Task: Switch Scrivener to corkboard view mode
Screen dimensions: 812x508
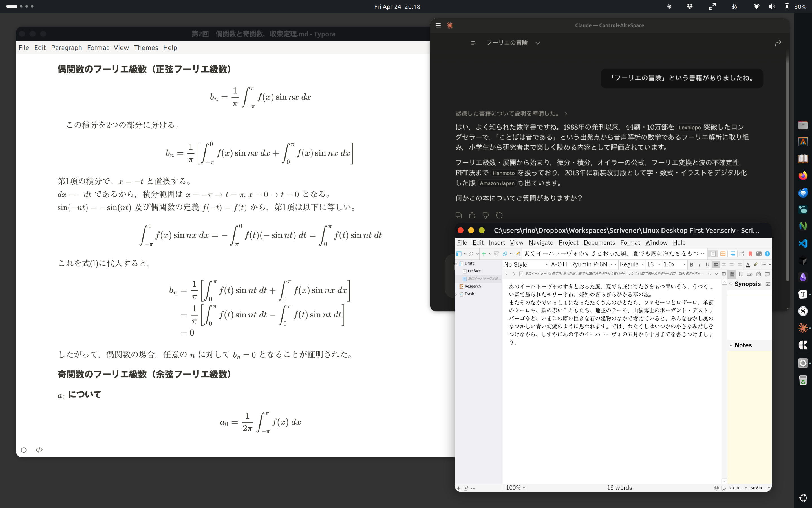Action: click(723, 254)
